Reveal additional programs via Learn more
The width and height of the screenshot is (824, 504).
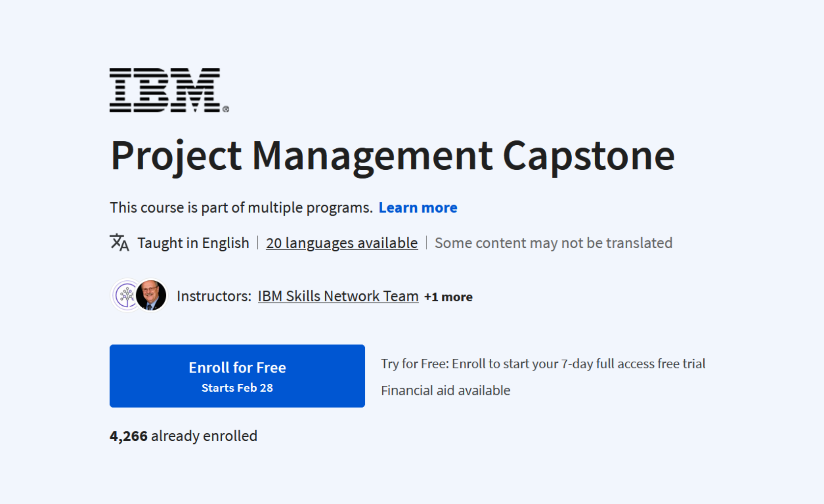pyautogui.click(x=418, y=208)
